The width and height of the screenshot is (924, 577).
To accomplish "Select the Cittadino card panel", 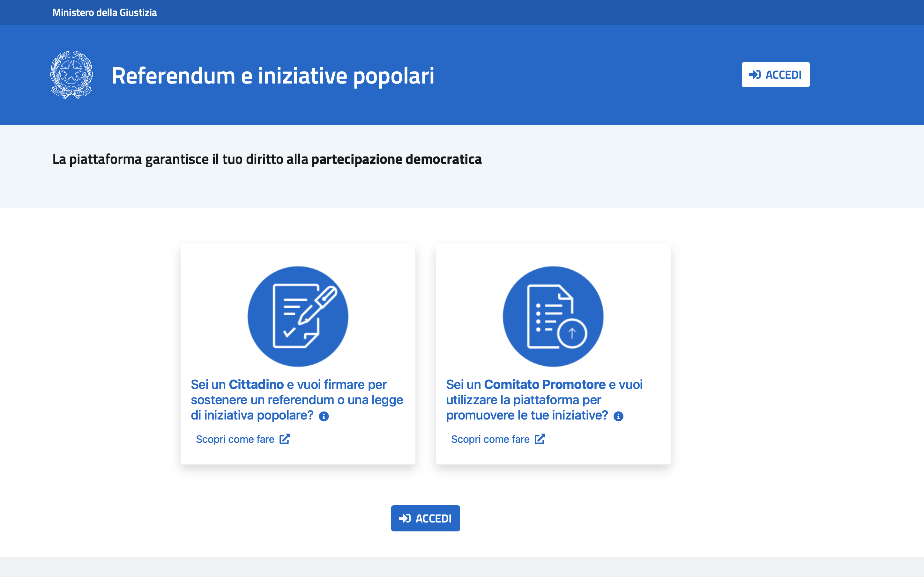I will point(298,354).
